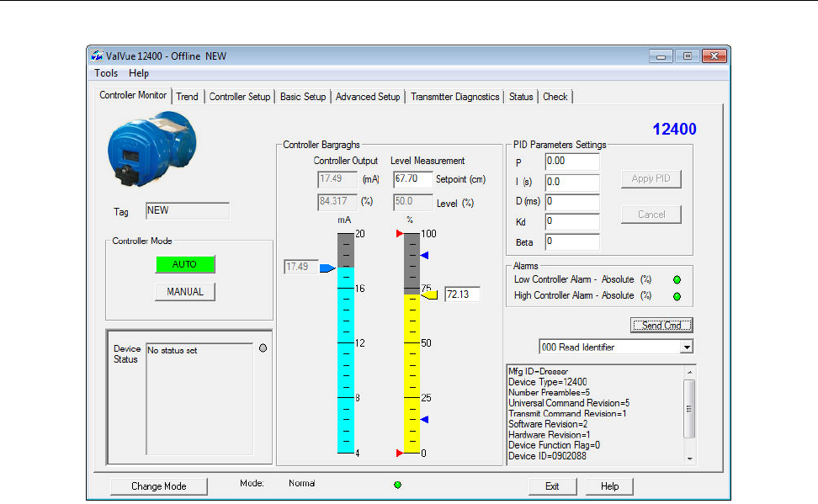The height and width of the screenshot is (504, 818).
Task: Click the Apply PID button
Action: pos(651,179)
